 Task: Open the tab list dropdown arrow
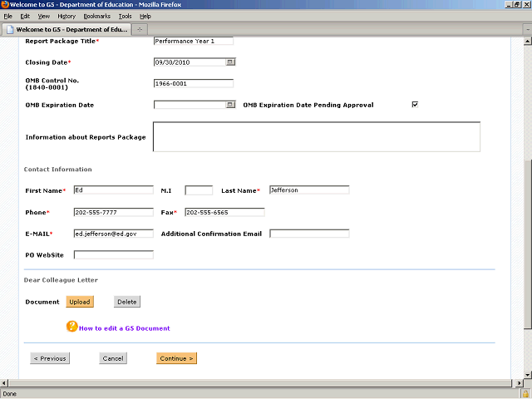(528, 30)
